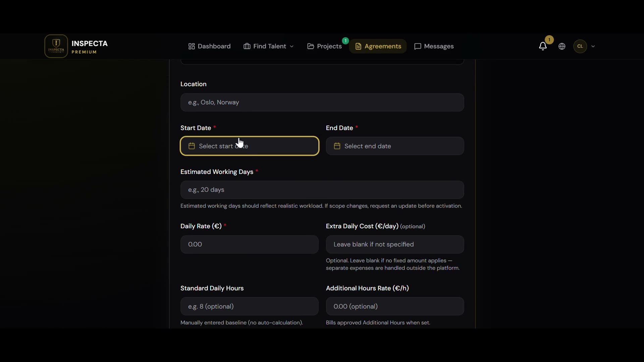Click the Additional Hours Rate label
The width and height of the screenshot is (644, 362).
tap(367, 288)
